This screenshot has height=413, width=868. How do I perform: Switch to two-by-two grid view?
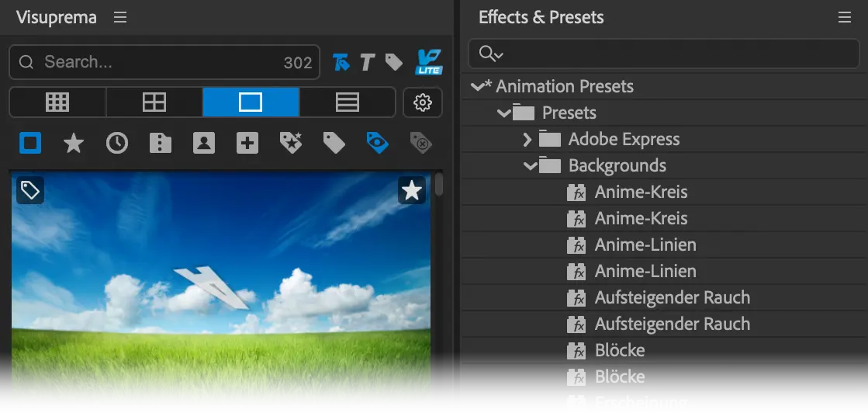154,102
